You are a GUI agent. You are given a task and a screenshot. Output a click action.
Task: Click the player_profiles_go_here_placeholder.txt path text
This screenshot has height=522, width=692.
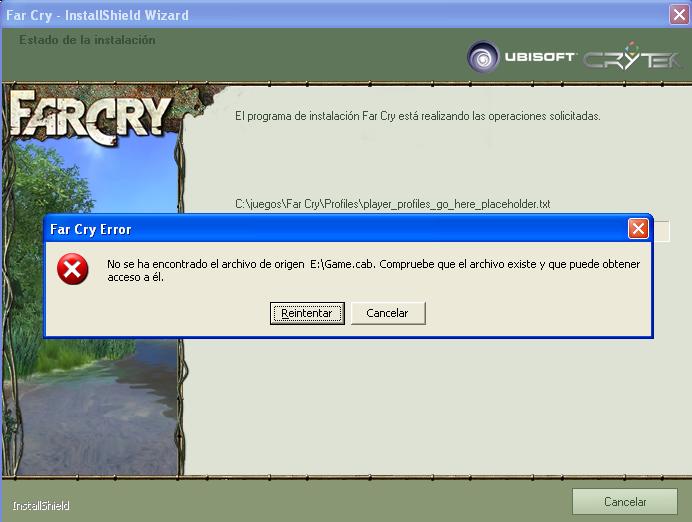[x=392, y=204]
